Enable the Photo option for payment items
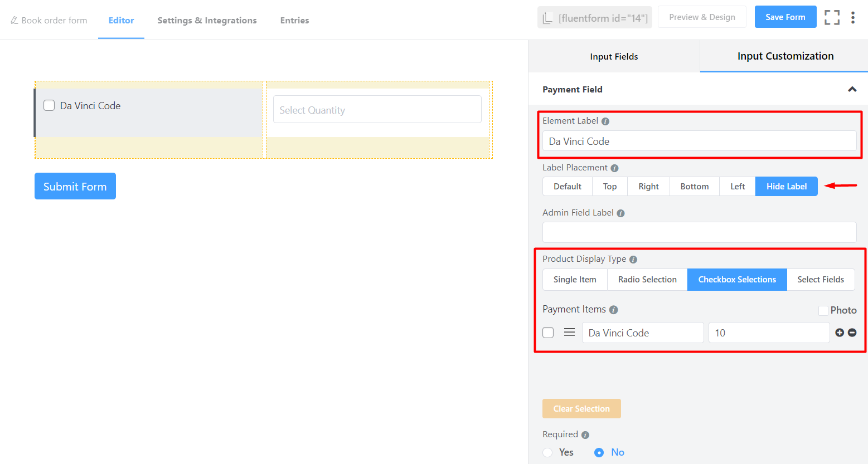The width and height of the screenshot is (868, 464). tap(823, 310)
